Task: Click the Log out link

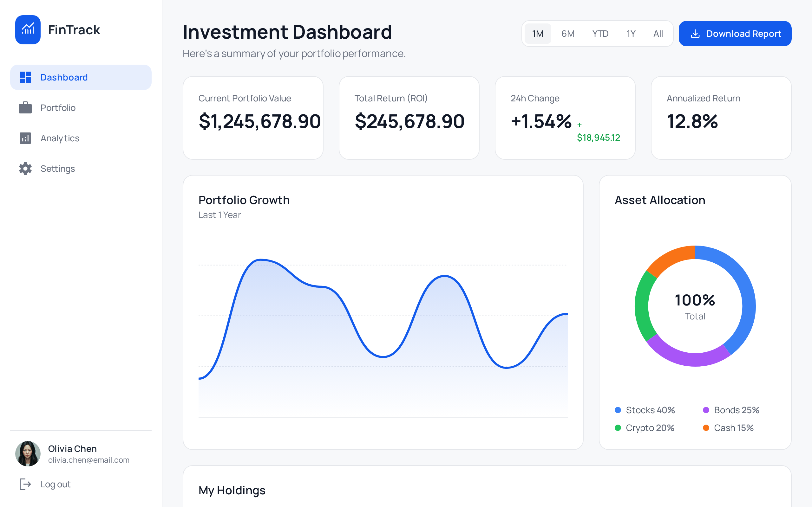Action: click(56, 484)
